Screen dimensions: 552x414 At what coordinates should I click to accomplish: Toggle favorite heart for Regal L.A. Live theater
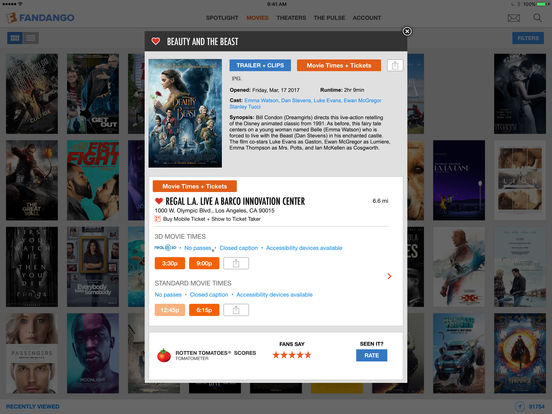tap(159, 201)
